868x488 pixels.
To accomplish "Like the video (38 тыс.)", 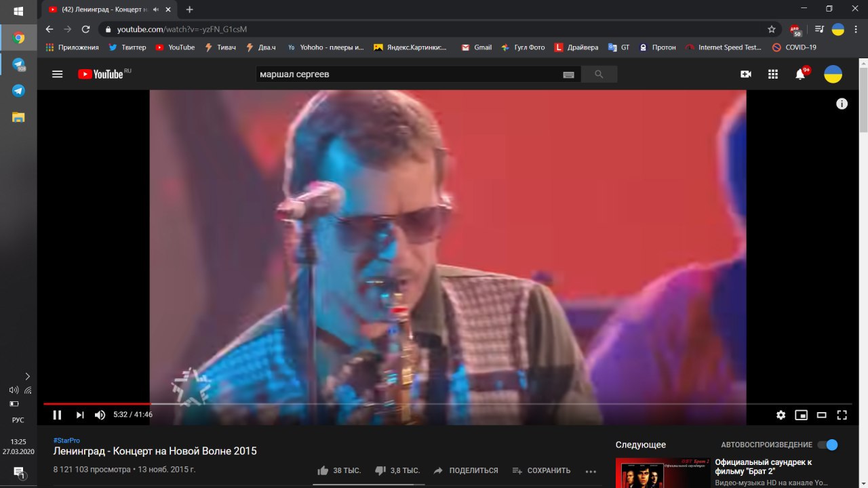I will [339, 470].
